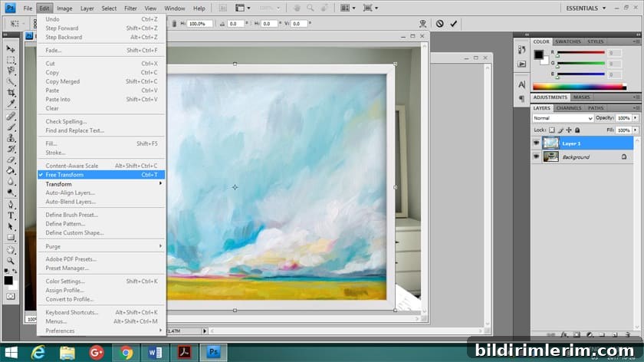
Task: Select the Clone Stamp tool
Action: (x=11, y=138)
